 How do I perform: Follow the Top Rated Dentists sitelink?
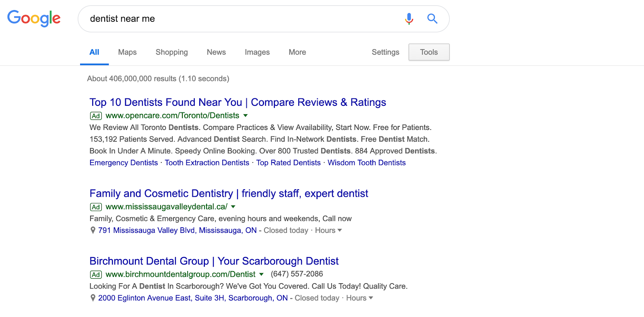[289, 163]
